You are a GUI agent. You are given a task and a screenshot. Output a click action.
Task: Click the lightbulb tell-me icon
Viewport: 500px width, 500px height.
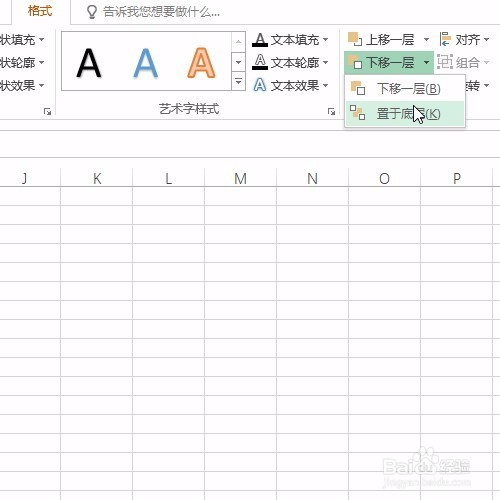[x=91, y=12]
